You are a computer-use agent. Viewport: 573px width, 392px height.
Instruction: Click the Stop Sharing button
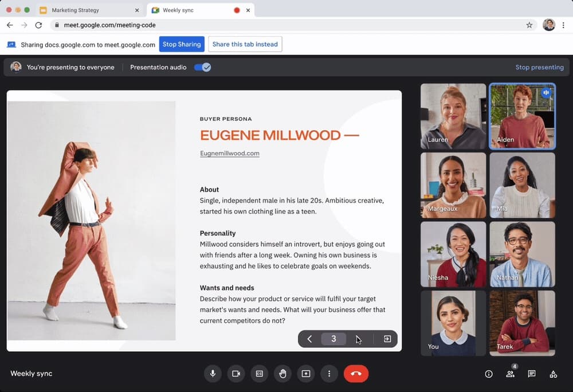click(182, 44)
